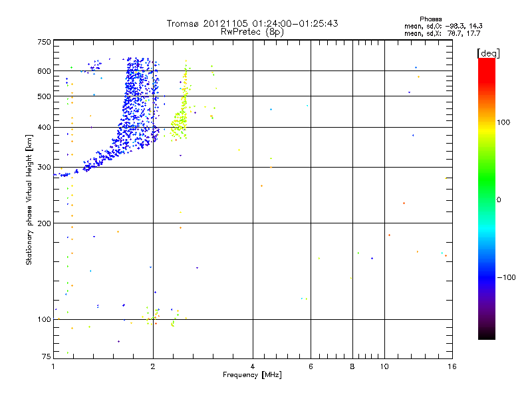Click the y-axis tick label '75'
Image resolution: width=532 pixels, height=399 pixels.
tap(47, 356)
